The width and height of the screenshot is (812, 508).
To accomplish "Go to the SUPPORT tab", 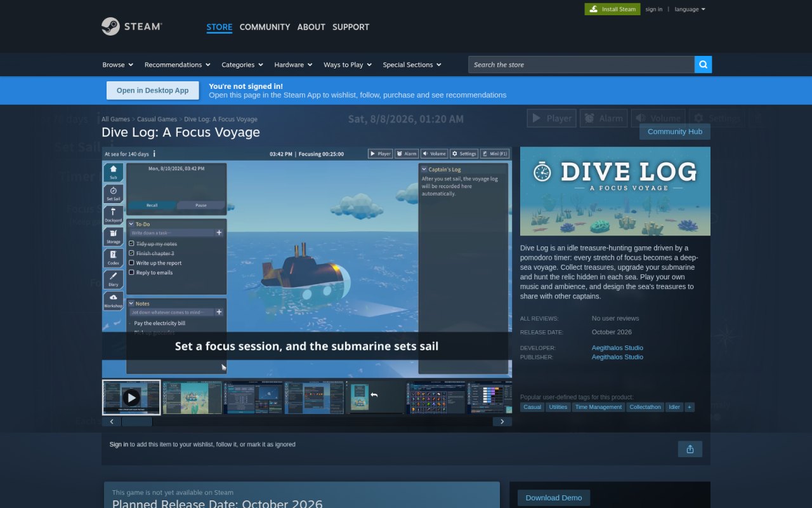I will tap(351, 27).
